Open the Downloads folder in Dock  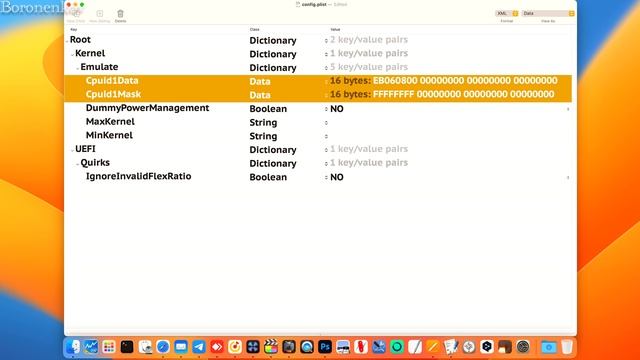pyautogui.click(x=549, y=347)
